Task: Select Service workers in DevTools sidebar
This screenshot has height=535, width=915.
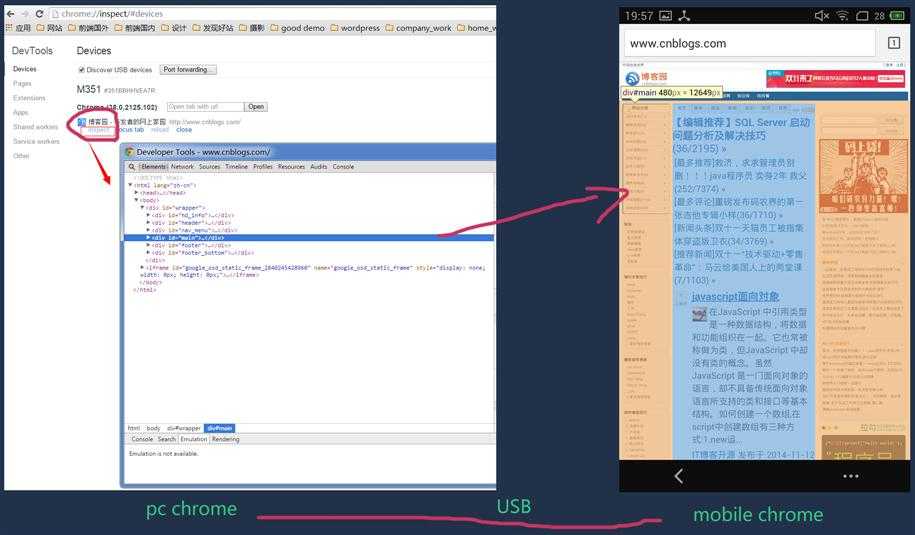Action: coord(36,141)
